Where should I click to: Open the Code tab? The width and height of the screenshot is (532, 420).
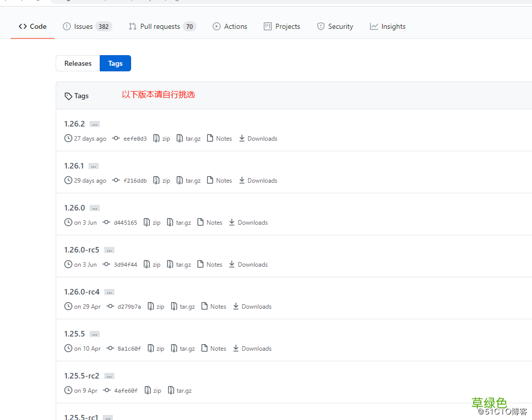pos(32,26)
